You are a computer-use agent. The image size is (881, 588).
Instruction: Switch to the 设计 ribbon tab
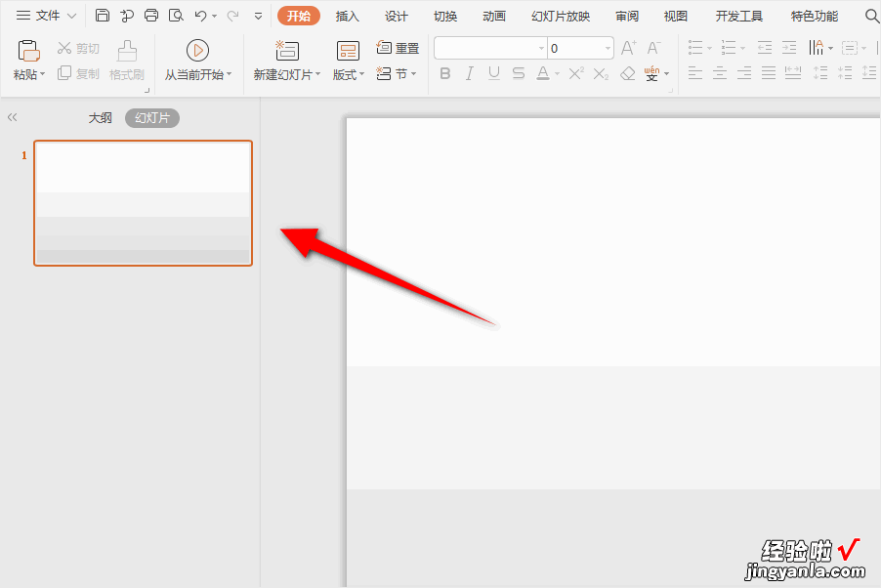397,16
